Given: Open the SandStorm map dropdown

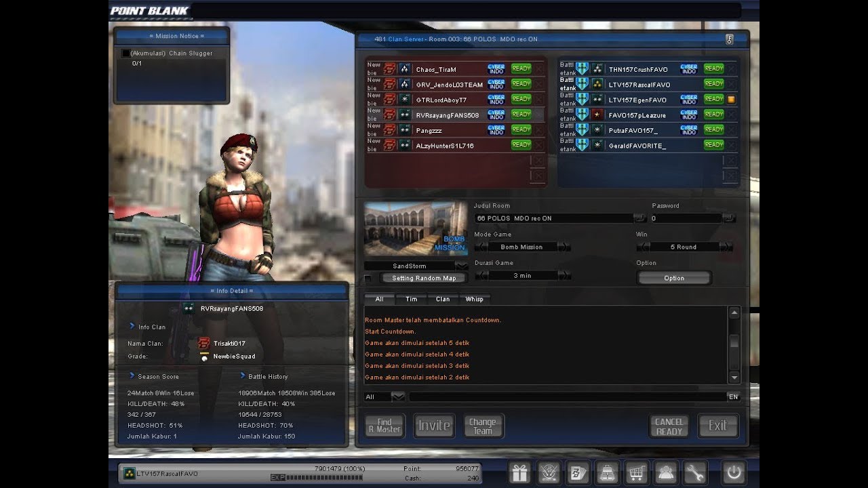Looking at the screenshot, I should coord(461,266).
